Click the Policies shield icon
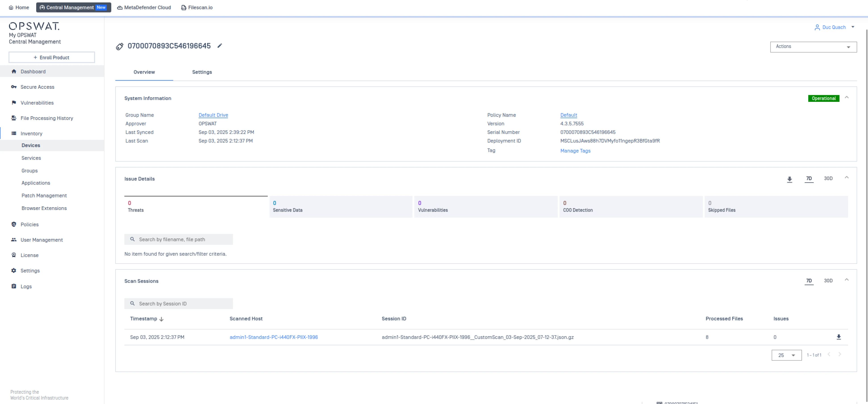 14,224
